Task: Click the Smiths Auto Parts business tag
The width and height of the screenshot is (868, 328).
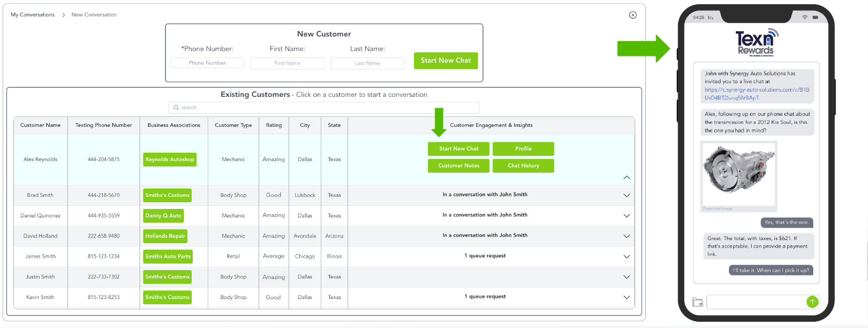Action: (168, 256)
